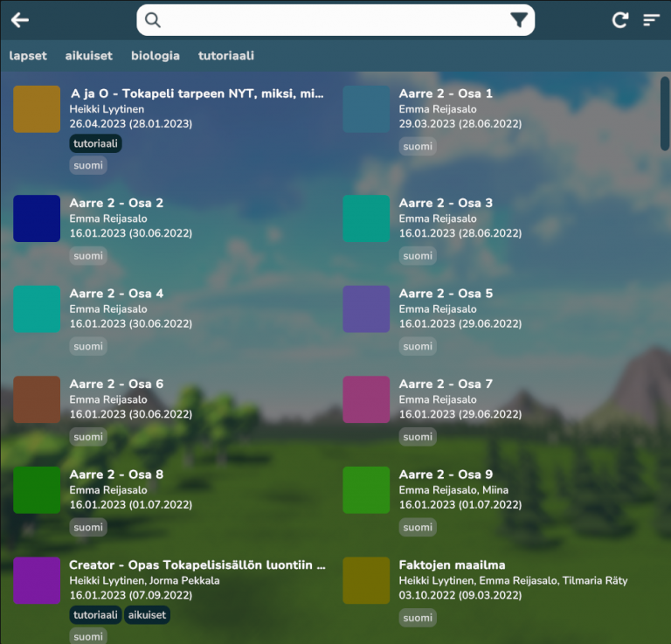Click suomi tag under Aarre 2 - Osa 6

click(88, 437)
